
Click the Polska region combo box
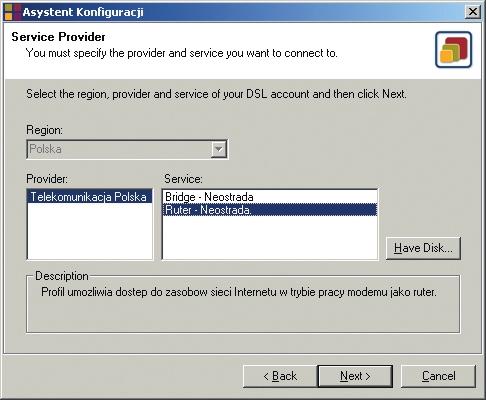tap(127, 149)
